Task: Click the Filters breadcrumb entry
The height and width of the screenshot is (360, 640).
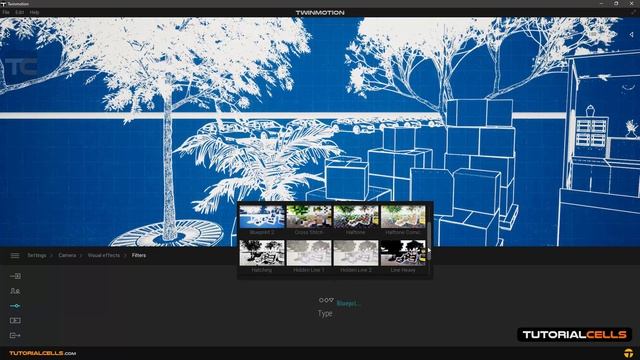Action: click(139, 255)
